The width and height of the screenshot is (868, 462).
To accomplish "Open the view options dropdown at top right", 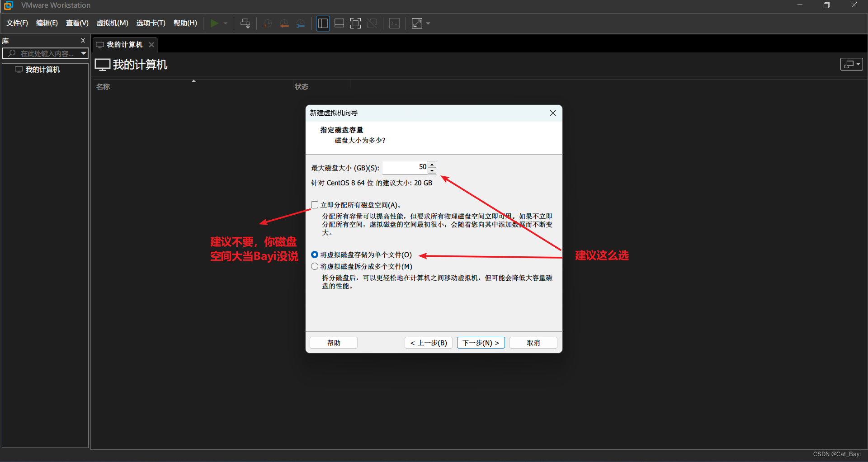I will (852, 64).
